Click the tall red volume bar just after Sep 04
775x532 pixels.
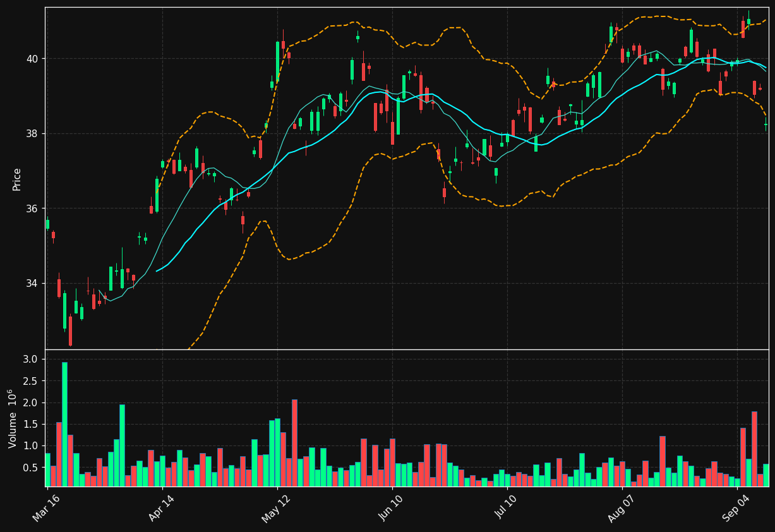[x=754, y=449]
